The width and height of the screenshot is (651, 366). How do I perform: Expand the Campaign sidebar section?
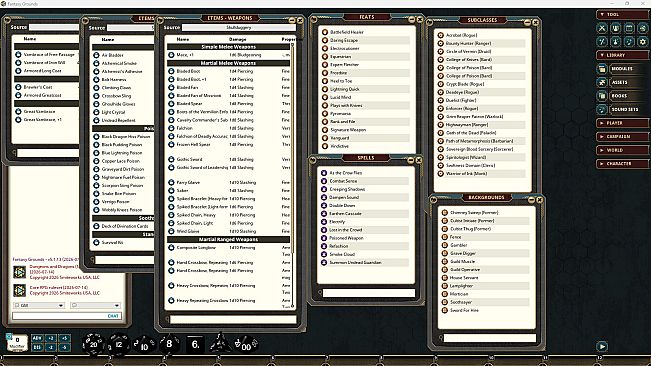[622, 137]
